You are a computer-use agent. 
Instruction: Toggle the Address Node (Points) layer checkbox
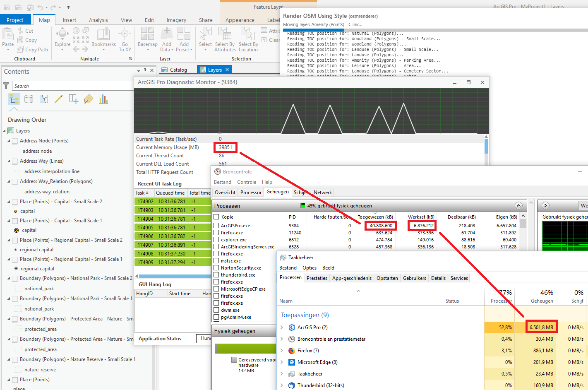15,141
